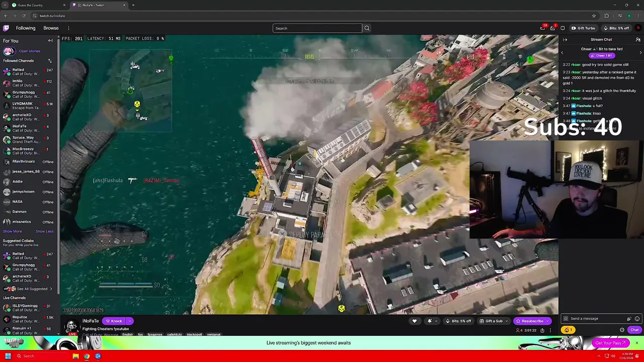The width and height of the screenshot is (644, 362).
Task: Open stories in sidebar
Action: (x=29, y=51)
